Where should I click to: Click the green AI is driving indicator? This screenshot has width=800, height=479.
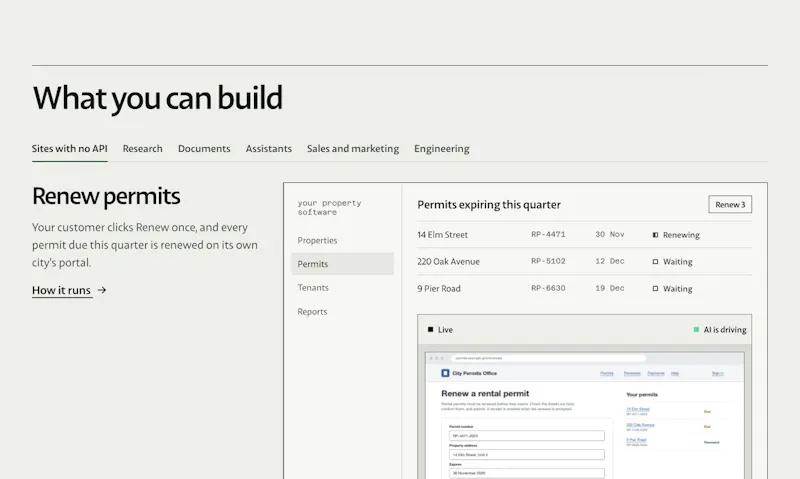tap(696, 330)
